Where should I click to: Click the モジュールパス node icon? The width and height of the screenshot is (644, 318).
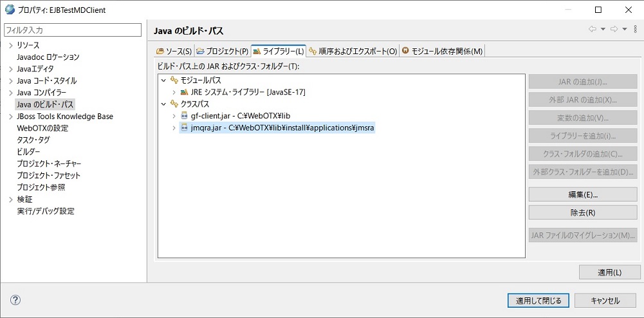click(174, 80)
